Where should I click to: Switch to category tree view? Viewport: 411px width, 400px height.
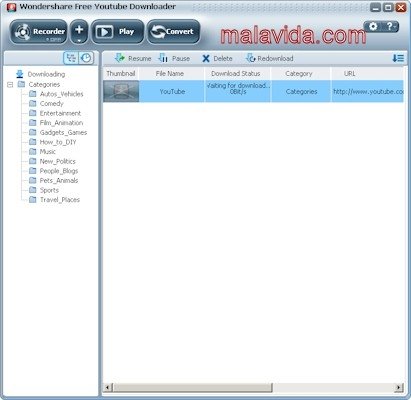[71, 58]
